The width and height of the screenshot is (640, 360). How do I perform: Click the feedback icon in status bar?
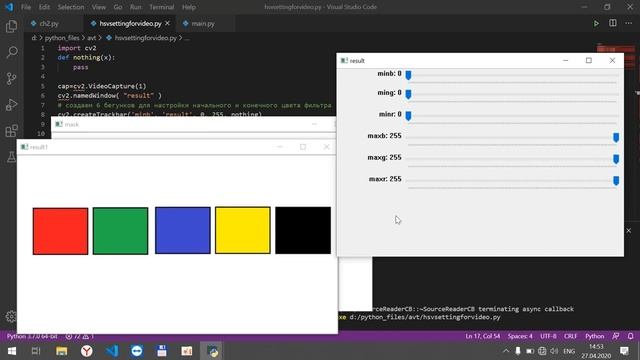[x=616, y=336]
